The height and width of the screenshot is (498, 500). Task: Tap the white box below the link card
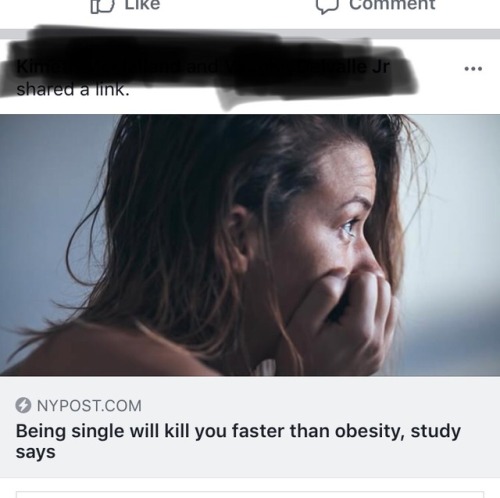[x=250, y=494]
